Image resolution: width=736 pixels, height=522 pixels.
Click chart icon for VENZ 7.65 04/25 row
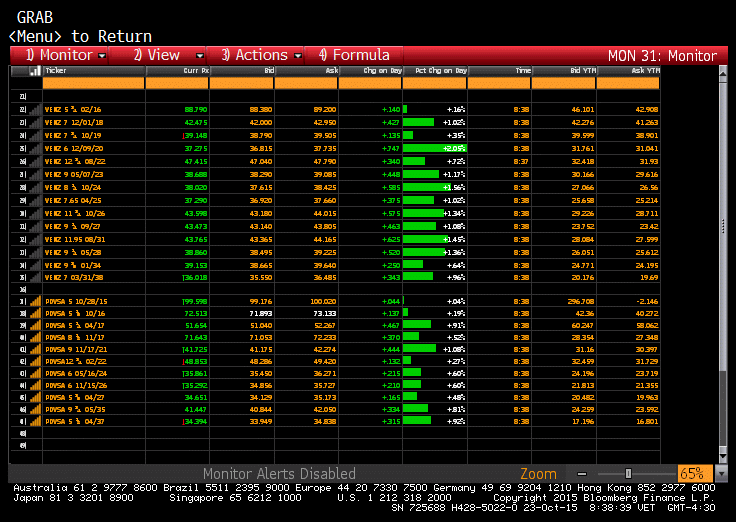click(35, 200)
